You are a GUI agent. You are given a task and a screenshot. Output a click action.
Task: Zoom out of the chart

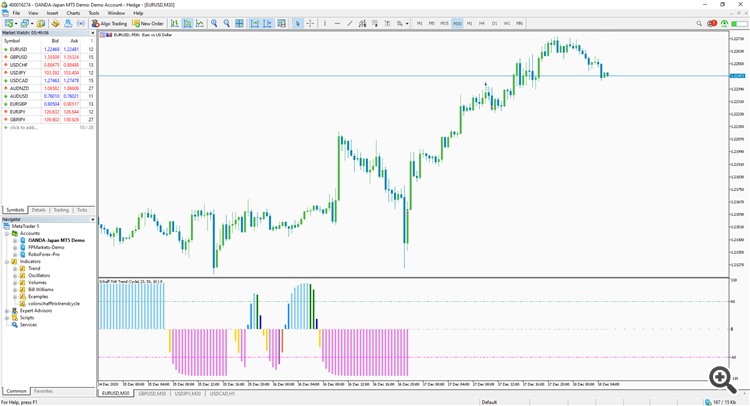pyautogui.click(x=227, y=23)
